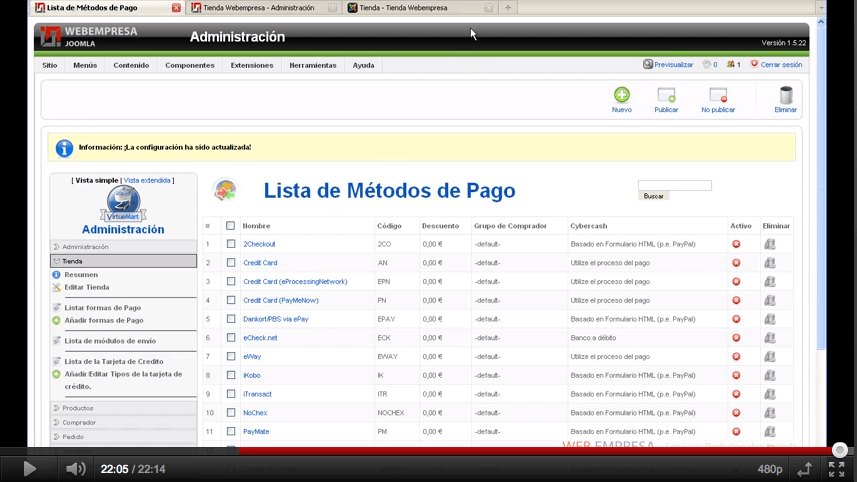Click the video volume speaker icon
This screenshot has width=857, height=482.
[75, 469]
